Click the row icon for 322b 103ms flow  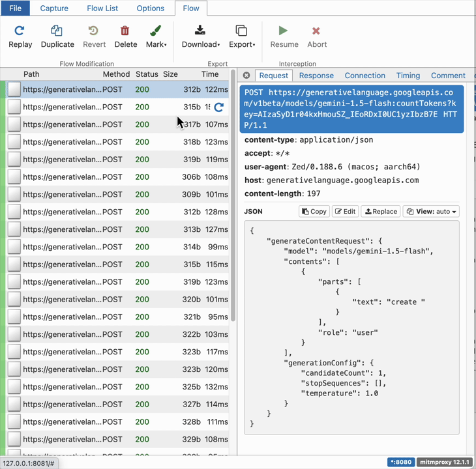coord(14,334)
